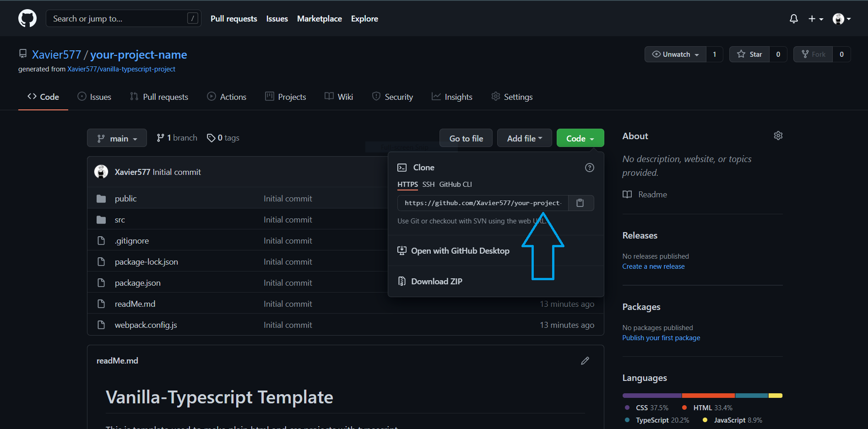Expand the Unwatch dropdown
The width and height of the screenshot is (868, 429).
pos(676,54)
